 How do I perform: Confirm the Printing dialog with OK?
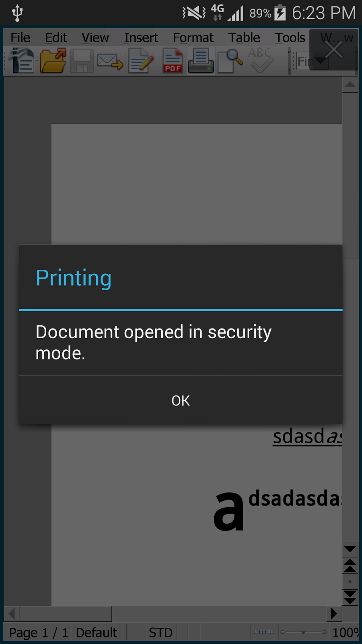point(181,400)
